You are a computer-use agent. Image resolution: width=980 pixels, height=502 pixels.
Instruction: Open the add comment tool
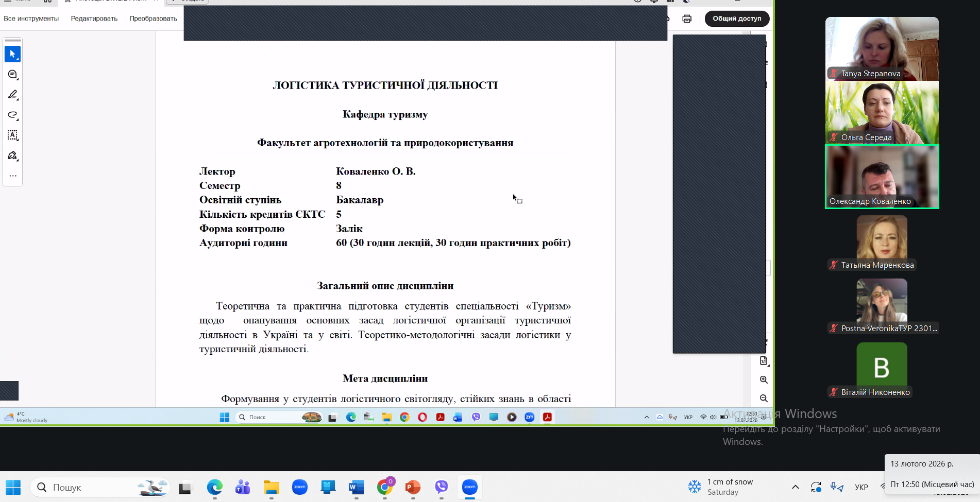pyautogui.click(x=12, y=75)
